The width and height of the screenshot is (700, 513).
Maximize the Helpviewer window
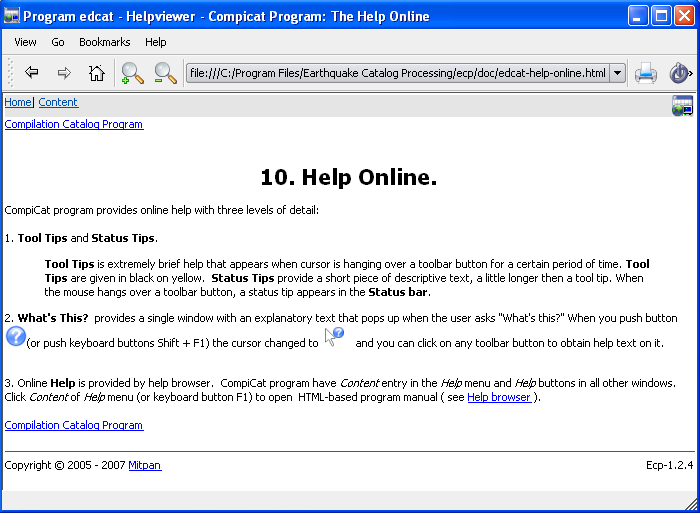coord(661,16)
